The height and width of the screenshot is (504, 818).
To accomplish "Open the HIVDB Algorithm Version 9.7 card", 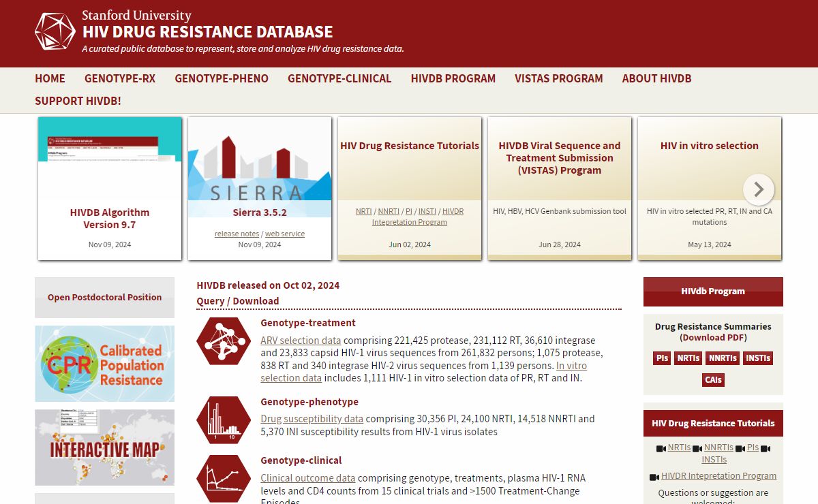I will click(110, 189).
